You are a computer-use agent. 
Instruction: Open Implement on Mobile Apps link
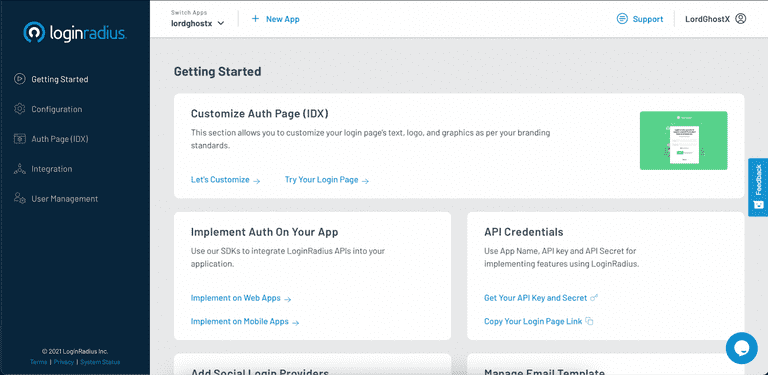pyautogui.click(x=245, y=322)
